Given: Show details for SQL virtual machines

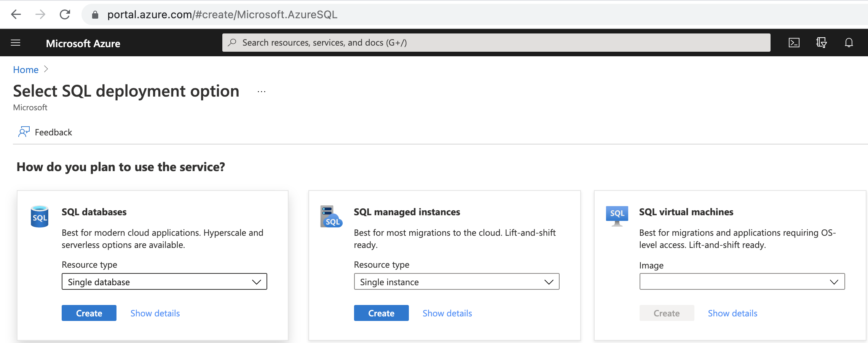Looking at the screenshot, I should (732, 313).
